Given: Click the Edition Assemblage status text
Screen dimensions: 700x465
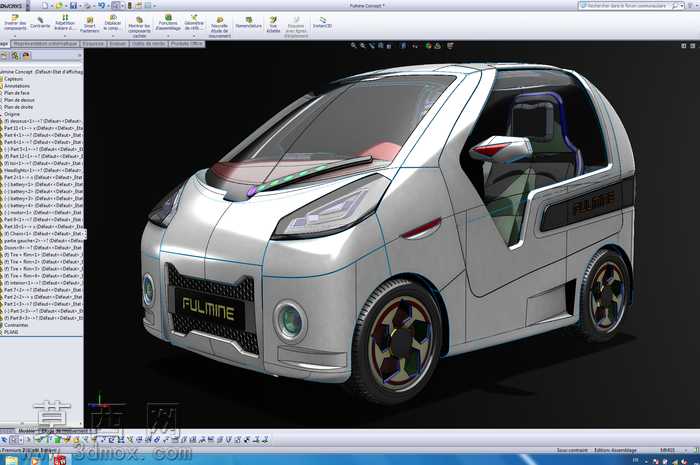Looking at the screenshot, I should (615, 450).
